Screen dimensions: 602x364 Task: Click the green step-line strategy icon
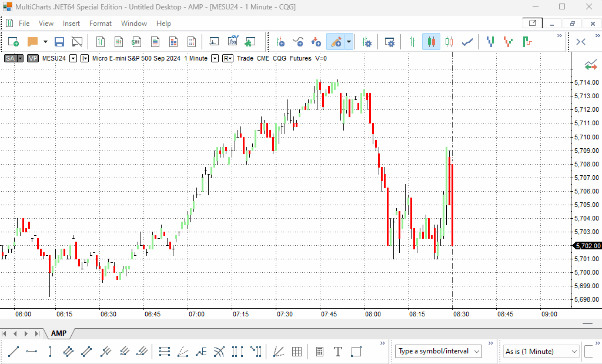527,42
